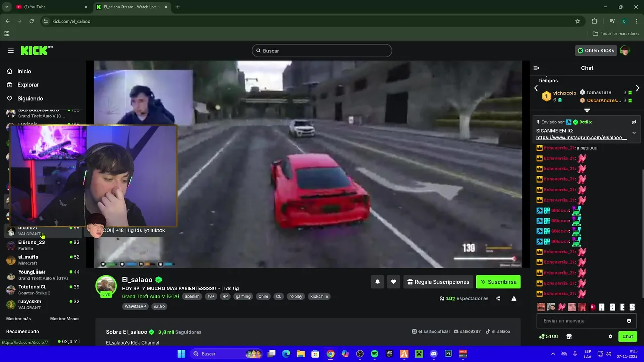Viewport: 644px width, 362px height.
Task: Click Regala Suscripciones button
Action: click(438, 282)
